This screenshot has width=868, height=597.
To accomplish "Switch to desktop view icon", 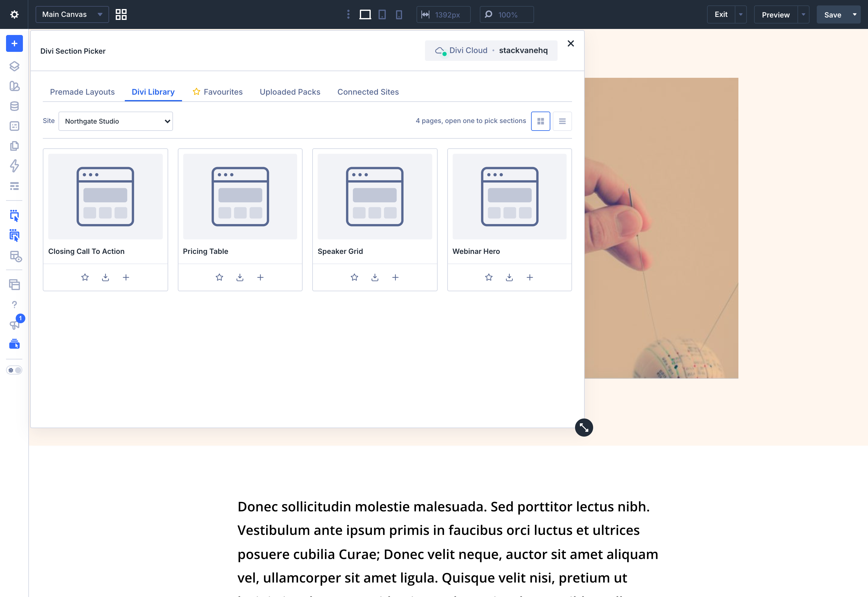I will click(x=365, y=14).
